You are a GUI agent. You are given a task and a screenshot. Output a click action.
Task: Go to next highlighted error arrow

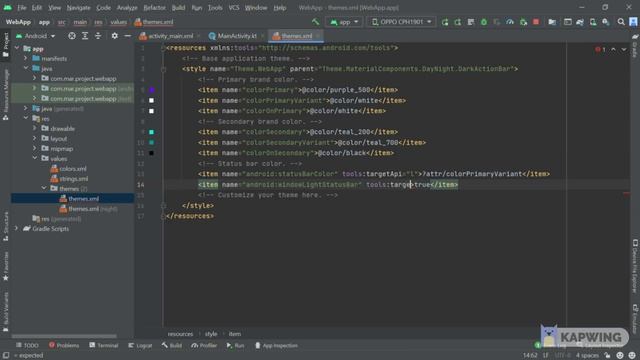[624, 49]
